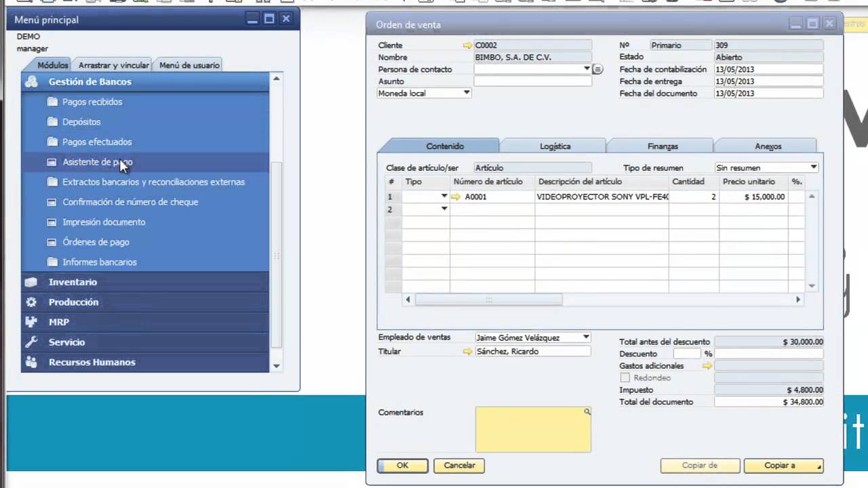This screenshot has height=488, width=868.
Task: Click the VIDEOPROYECTOR SONY description cell
Action: (x=602, y=197)
